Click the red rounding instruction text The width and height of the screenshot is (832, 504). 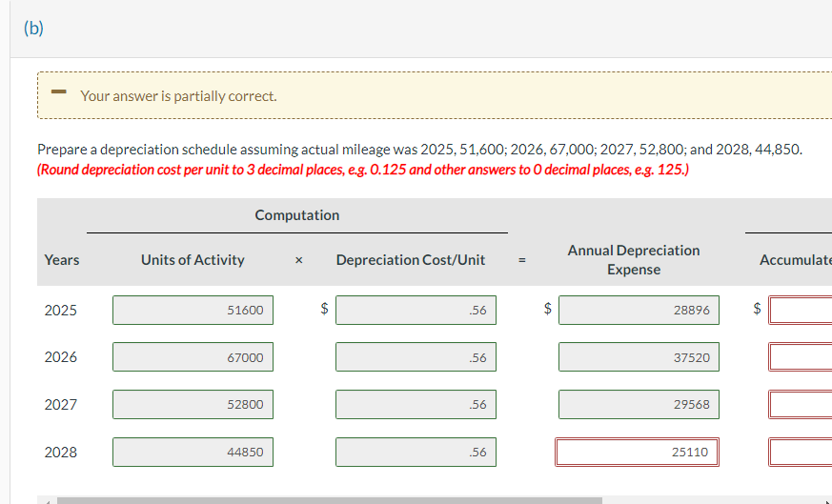click(363, 170)
